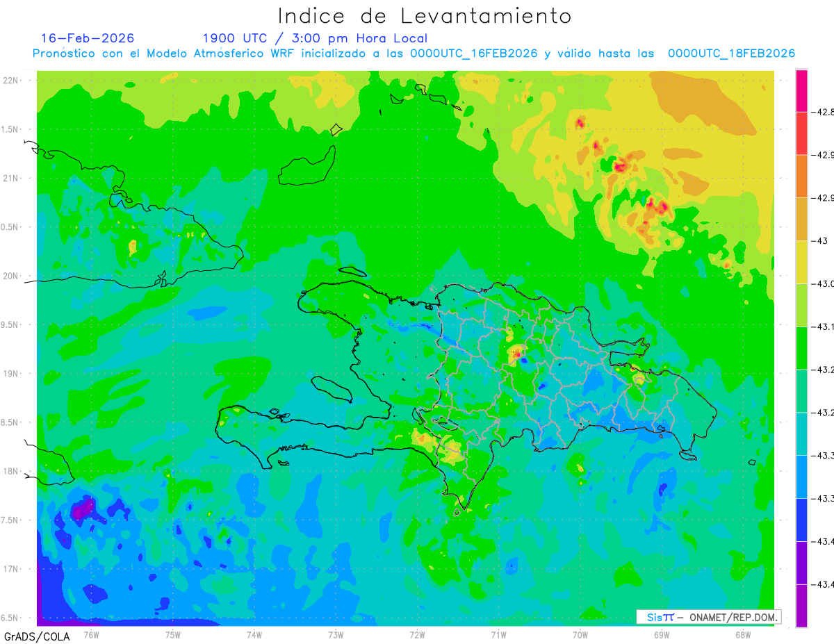The width and height of the screenshot is (834, 644).
Task: Click the "74W" longitude label
Action: pos(254,634)
